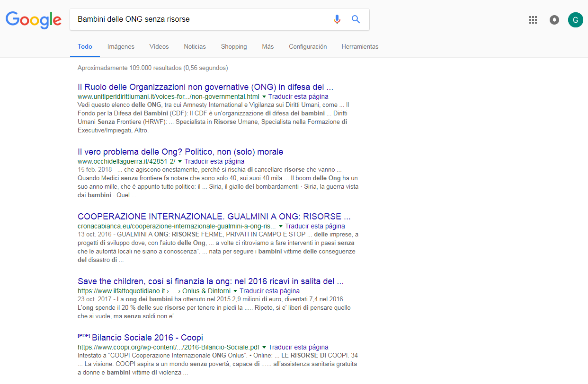Translate the unitiperidirittiumani.it result page

[298, 96]
